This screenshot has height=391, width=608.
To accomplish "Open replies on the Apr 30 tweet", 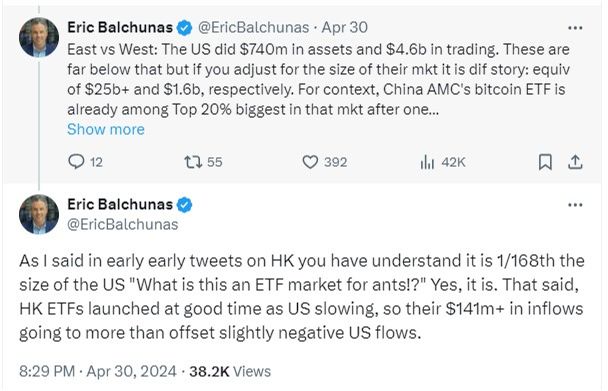I will [x=85, y=162].
